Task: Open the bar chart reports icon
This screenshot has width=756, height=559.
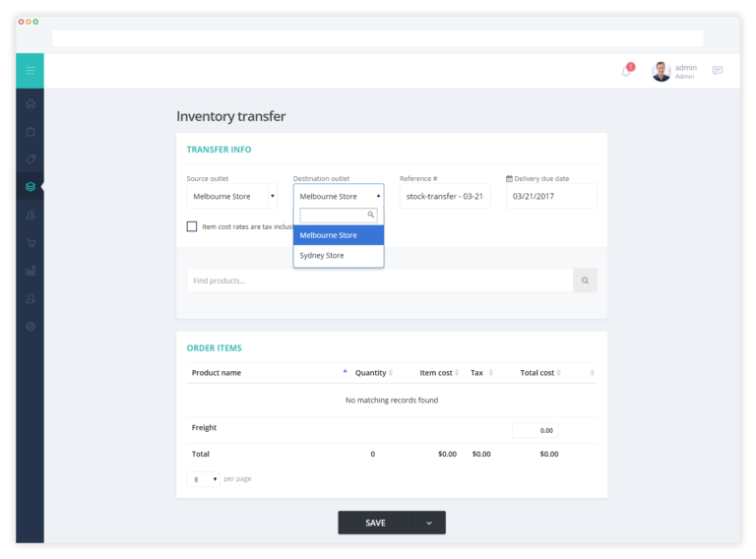Action: click(x=31, y=271)
